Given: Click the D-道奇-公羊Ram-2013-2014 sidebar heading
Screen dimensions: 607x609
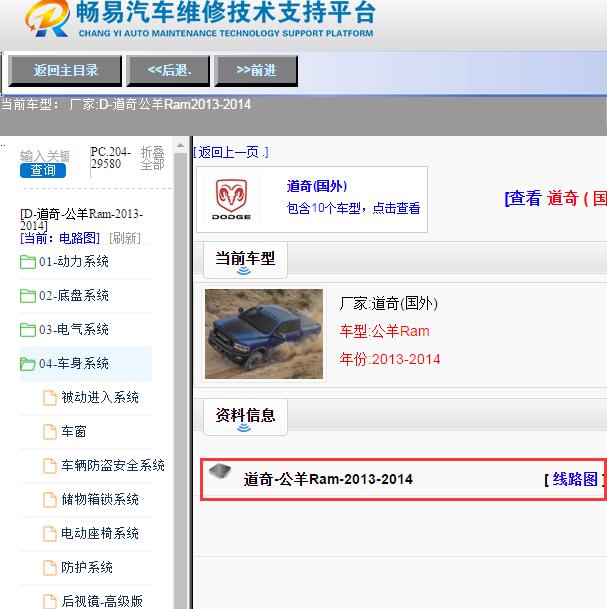Looking at the screenshot, I should [82, 220].
